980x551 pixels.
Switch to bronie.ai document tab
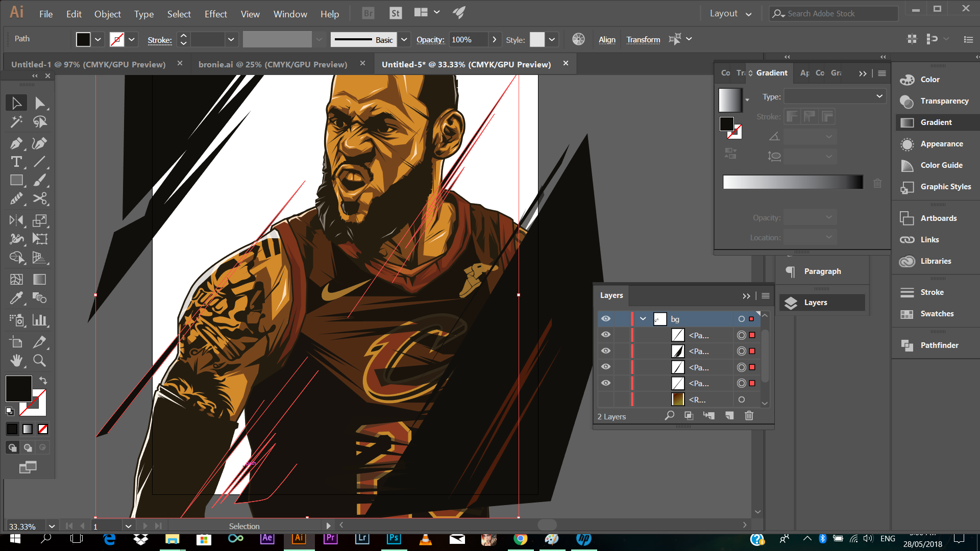[273, 64]
